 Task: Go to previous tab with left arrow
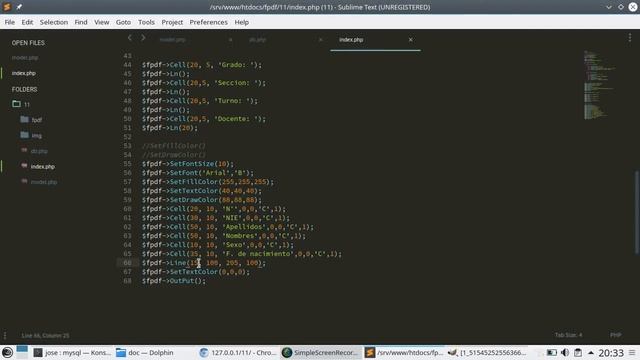[130, 38]
